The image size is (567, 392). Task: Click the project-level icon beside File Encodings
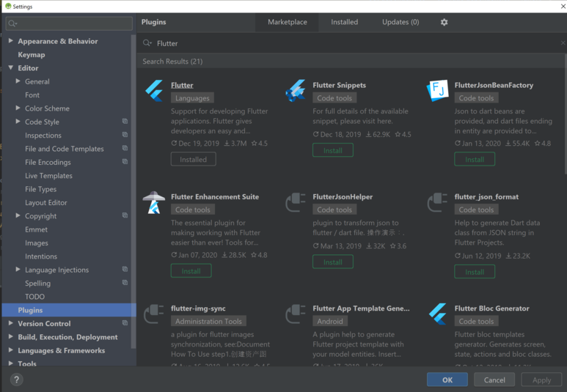coord(125,161)
